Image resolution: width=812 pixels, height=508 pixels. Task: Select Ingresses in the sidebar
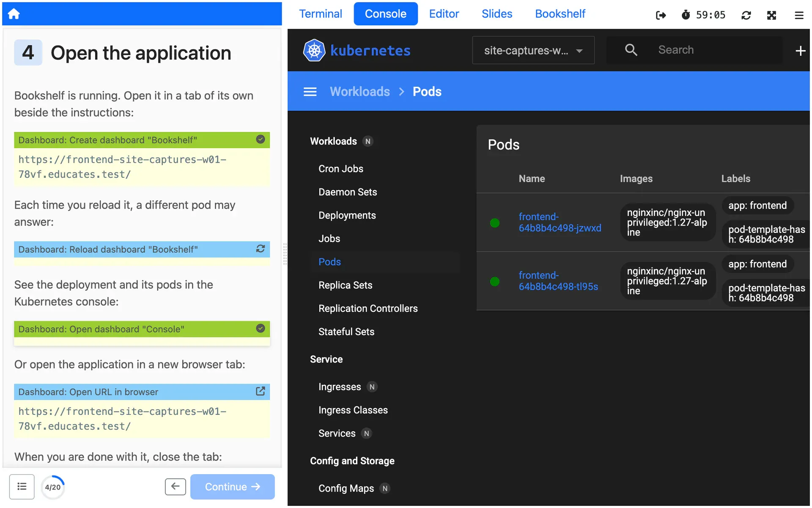pos(339,387)
